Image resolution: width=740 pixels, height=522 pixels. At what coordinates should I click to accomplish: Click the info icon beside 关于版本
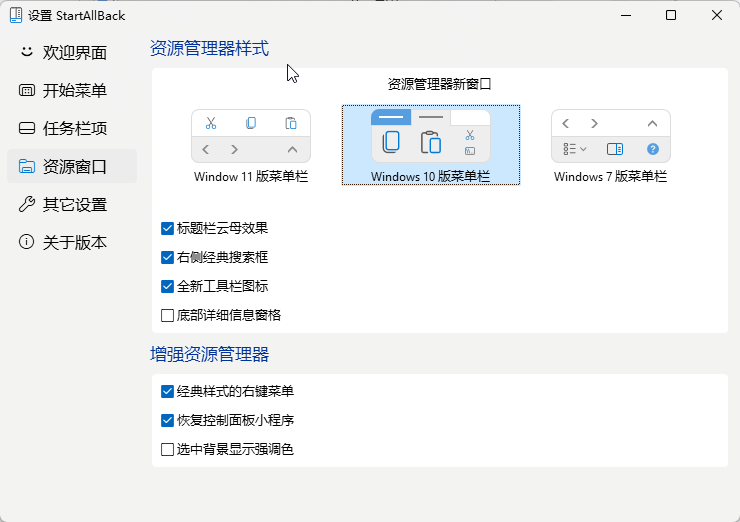[26, 242]
